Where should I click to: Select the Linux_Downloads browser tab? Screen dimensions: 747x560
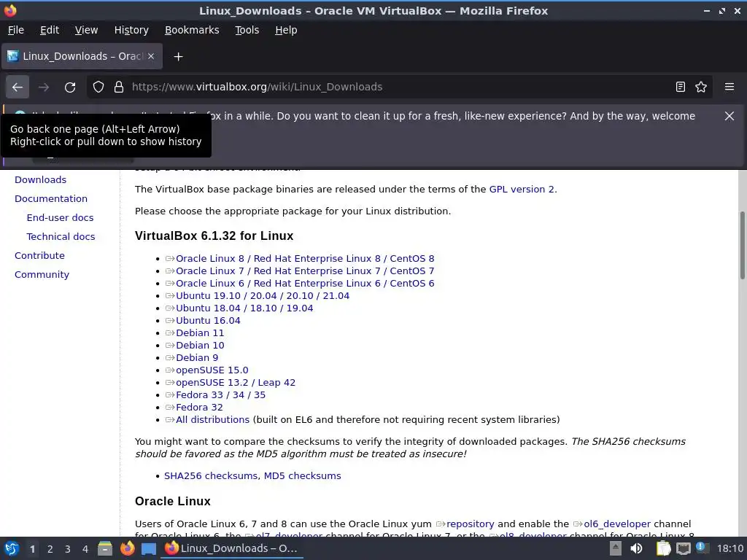(x=82, y=56)
